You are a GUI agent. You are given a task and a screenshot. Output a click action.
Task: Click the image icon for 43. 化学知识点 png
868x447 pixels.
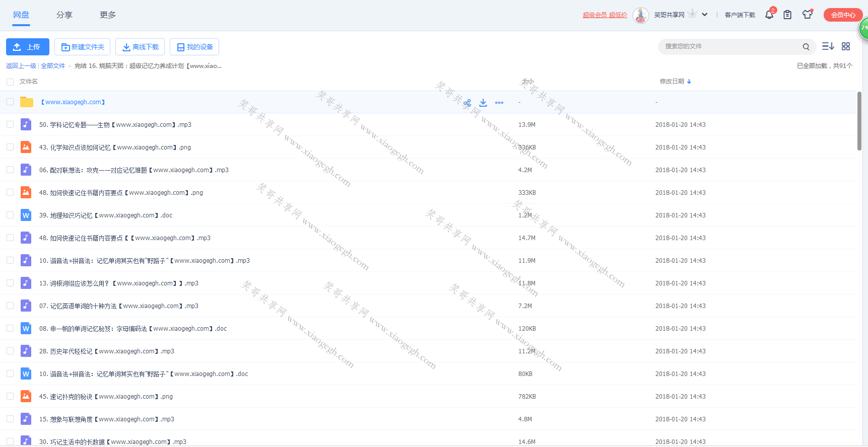[26, 147]
